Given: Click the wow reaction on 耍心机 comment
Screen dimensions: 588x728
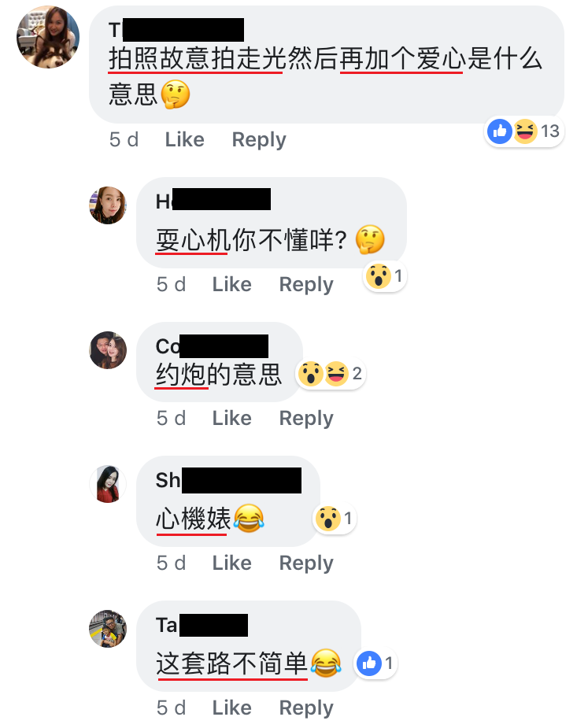Looking at the screenshot, I should 384,276.
